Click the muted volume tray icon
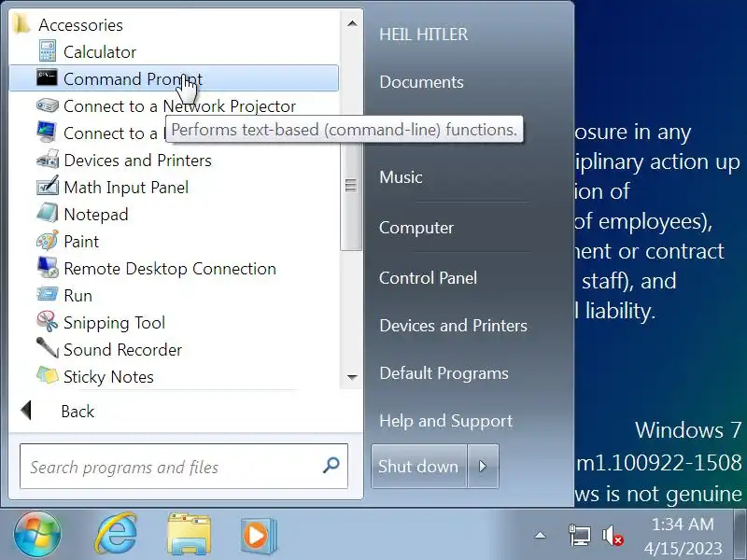 613,536
